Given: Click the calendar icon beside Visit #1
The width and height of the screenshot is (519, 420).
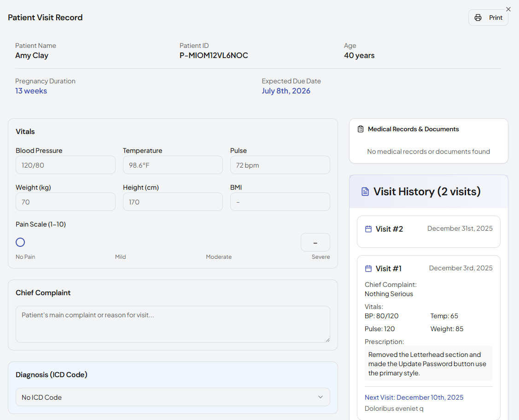Looking at the screenshot, I should [x=368, y=268].
